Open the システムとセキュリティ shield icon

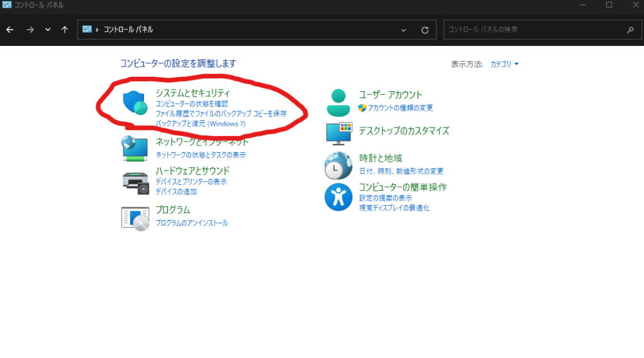tap(135, 103)
